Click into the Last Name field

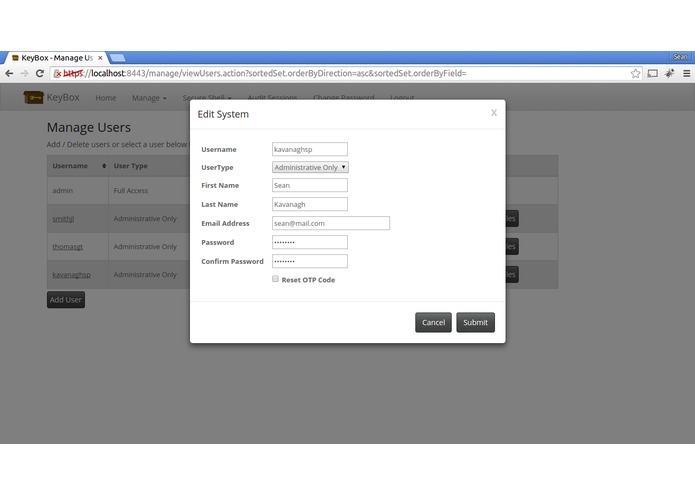coord(310,204)
